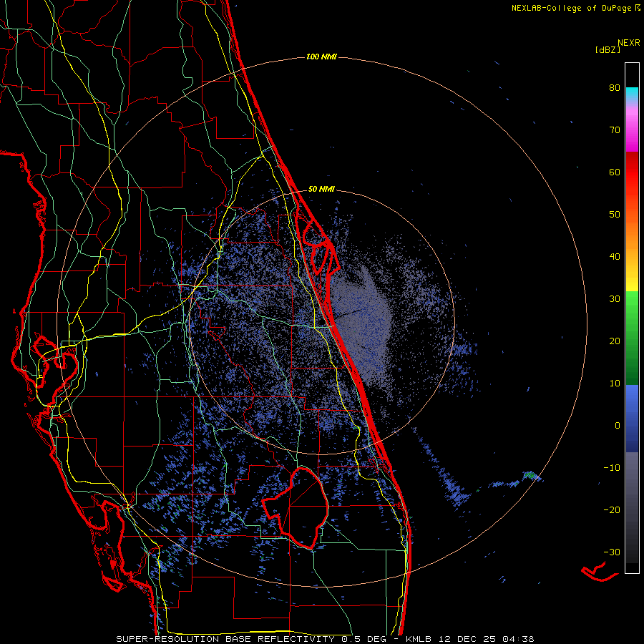This screenshot has width=644, height=644.
Task: Click the NEXR label above color scale
Action: pyautogui.click(x=628, y=43)
